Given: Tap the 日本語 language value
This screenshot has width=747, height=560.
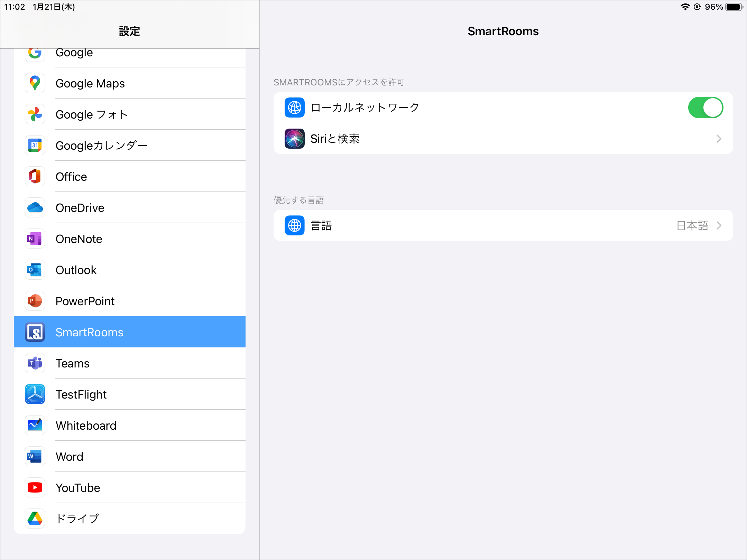Looking at the screenshot, I should [x=692, y=225].
